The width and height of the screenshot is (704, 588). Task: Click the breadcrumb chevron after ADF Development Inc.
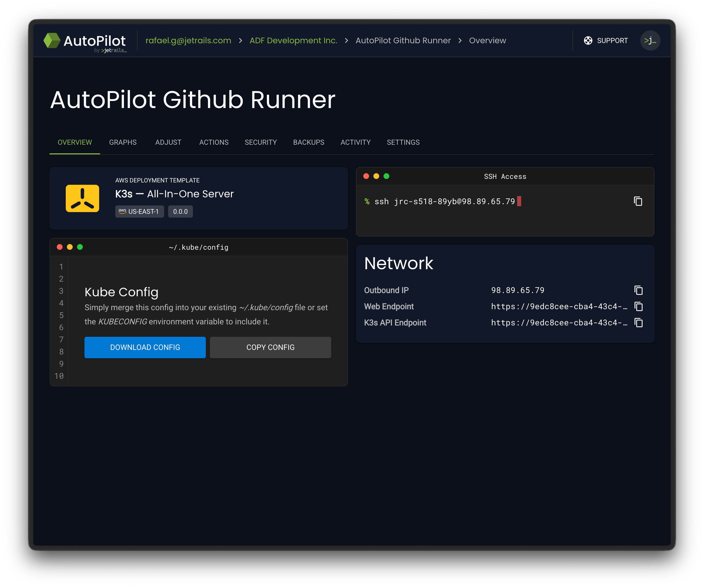tap(346, 40)
